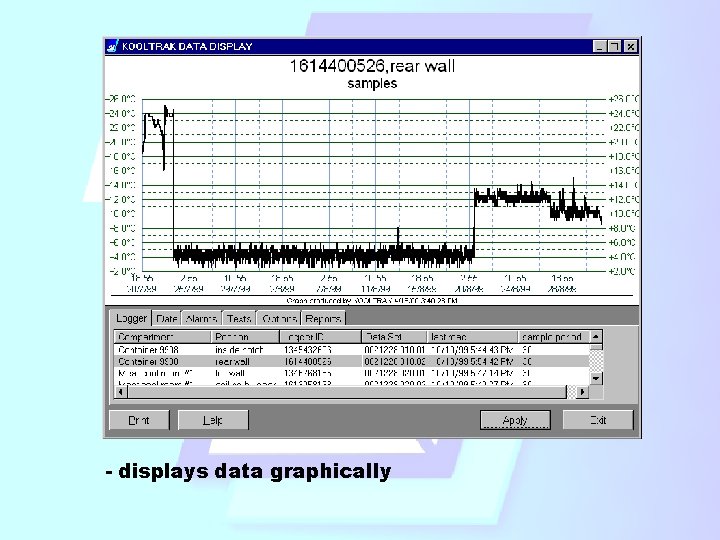Click the 'samples' subtitle above the graph

pyautogui.click(x=372, y=84)
